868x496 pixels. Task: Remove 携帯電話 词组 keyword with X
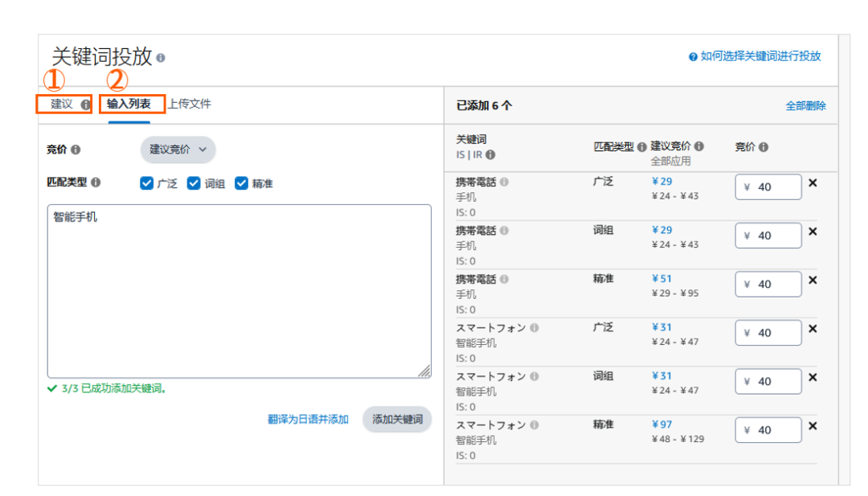pos(813,232)
